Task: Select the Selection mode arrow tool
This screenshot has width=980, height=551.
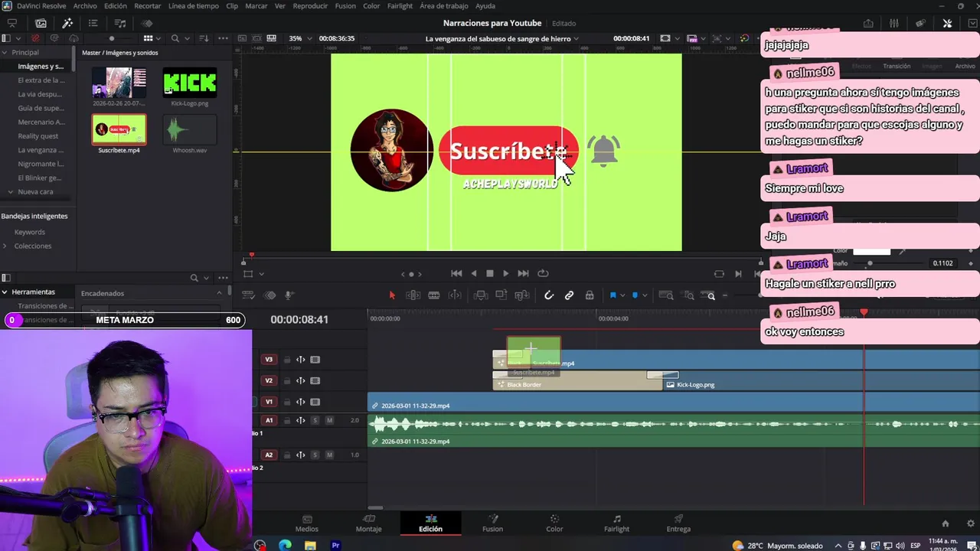Action: [392, 295]
